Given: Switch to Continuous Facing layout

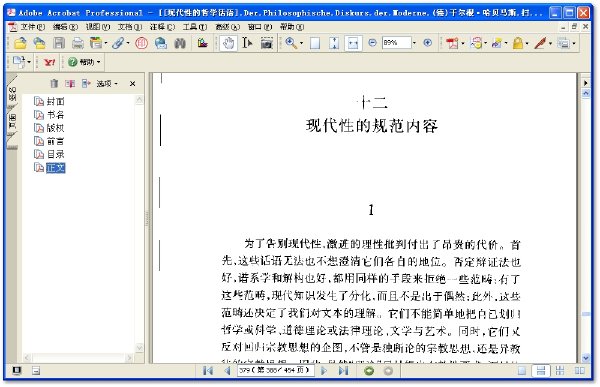Looking at the screenshot, I should (560, 371).
